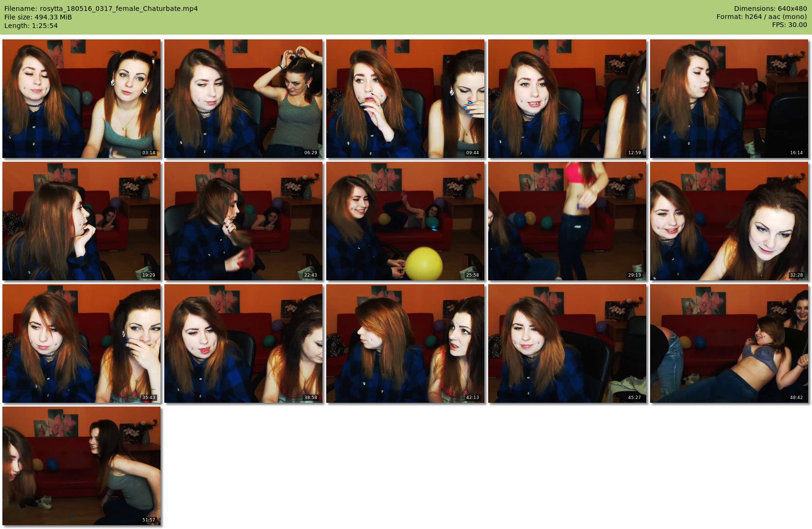
Task: Click the Dimensions 640x480 label
Action: (x=770, y=9)
